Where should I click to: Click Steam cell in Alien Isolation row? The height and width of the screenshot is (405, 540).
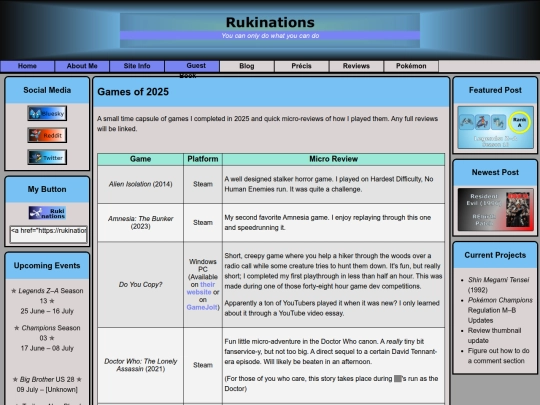[203, 184]
